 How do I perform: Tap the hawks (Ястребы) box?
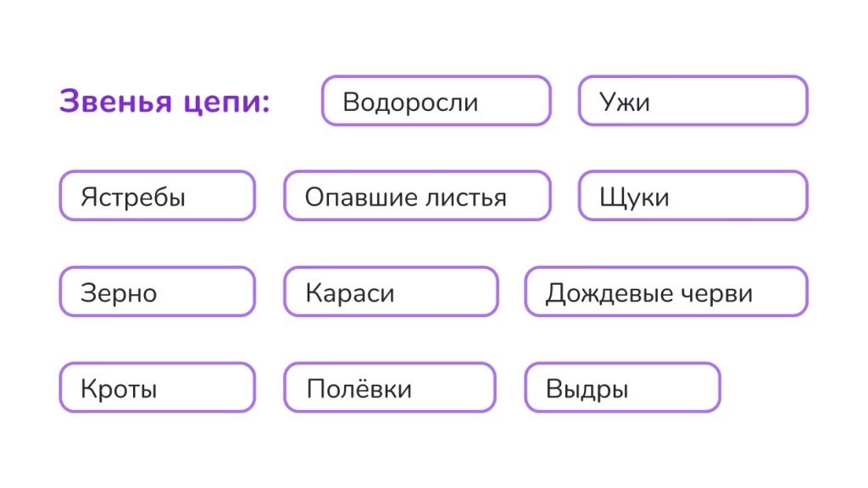(157, 197)
